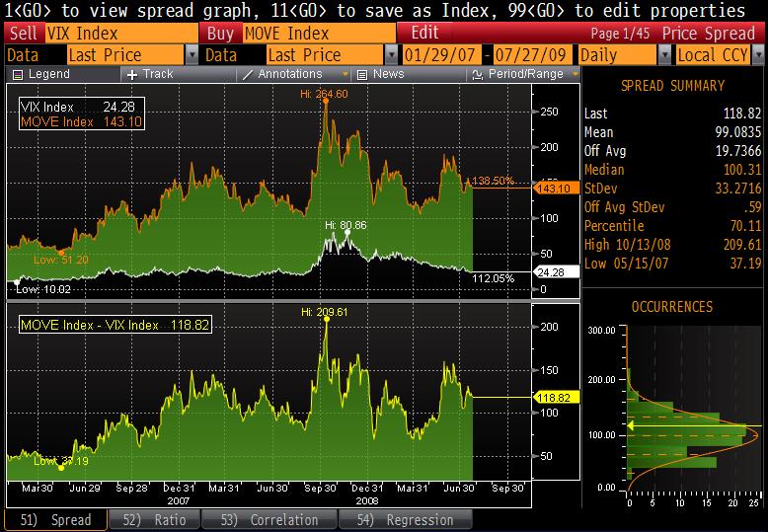Screen dimensions: 768x532
Task: Click the Mean 99.0835 summary value
Action: [x=738, y=132]
